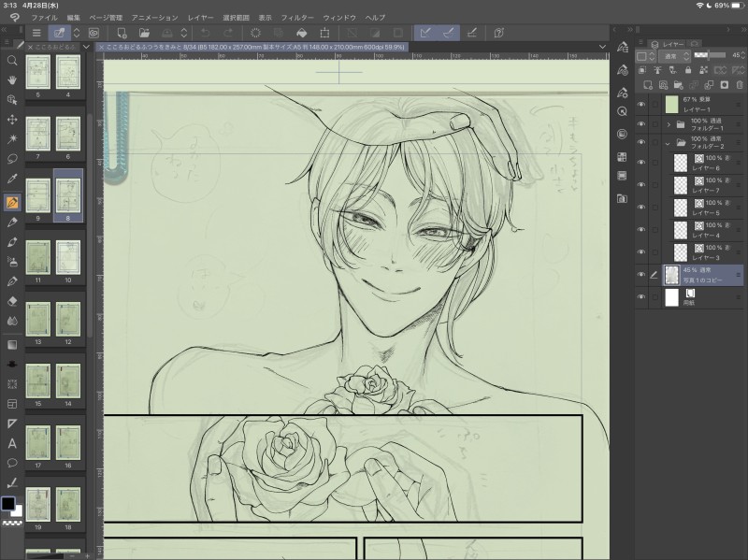Toggle Snap to Special Ruler
Image resolution: width=748 pixels, height=560 pixels.
(x=449, y=33)
